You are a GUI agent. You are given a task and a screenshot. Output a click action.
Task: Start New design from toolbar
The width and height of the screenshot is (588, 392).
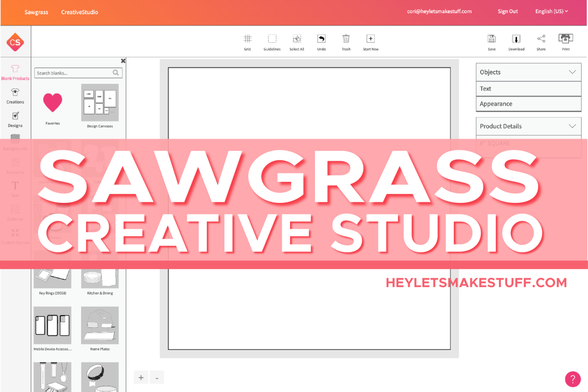370,42
